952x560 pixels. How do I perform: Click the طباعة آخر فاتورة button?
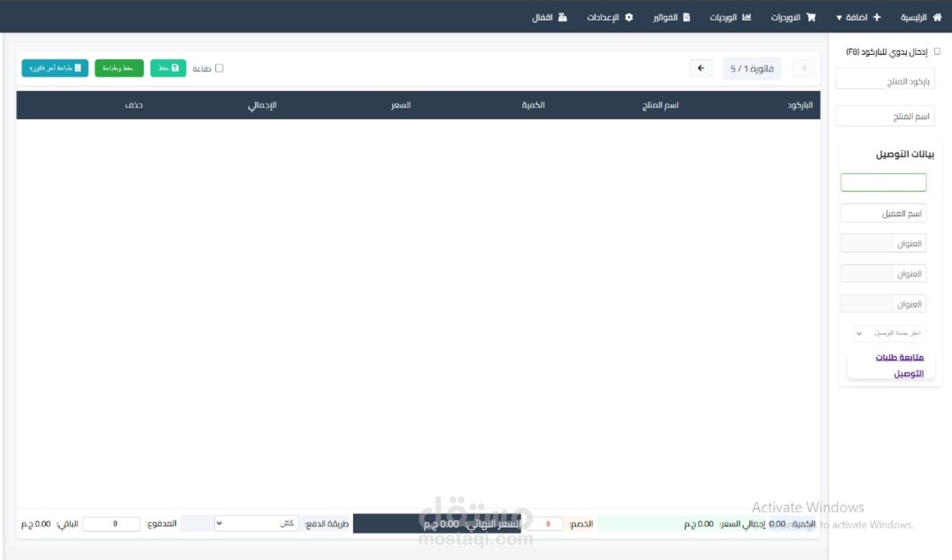(x=55, y=68)
